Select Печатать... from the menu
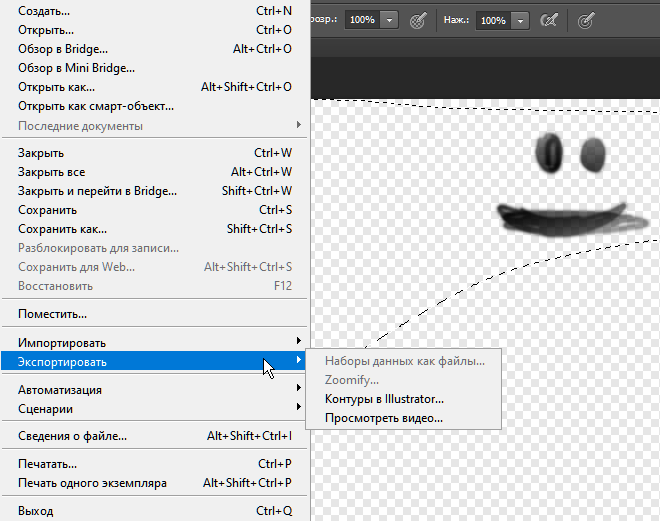The image size is (660, 521). coord(47,465)
